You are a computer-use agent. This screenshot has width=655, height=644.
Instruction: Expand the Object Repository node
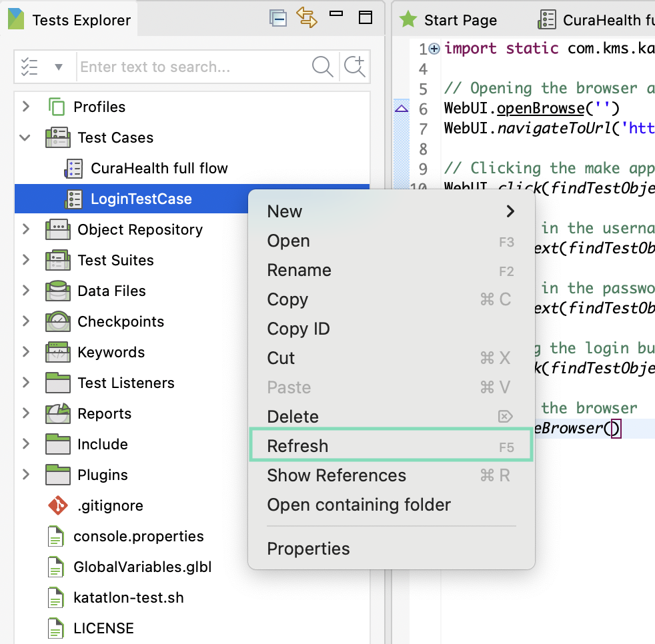tap(26, 229)
